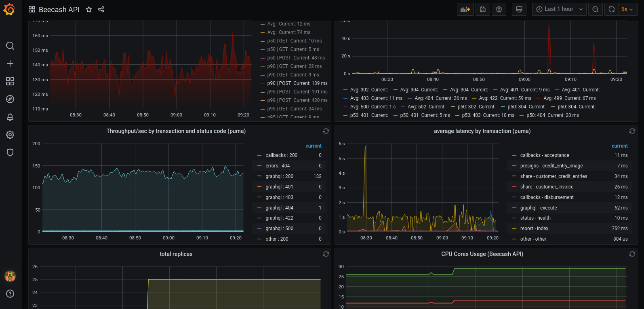This screenshot has height=309, width=644.
Task: Open Throughput/sec panel title menu
Action: [176, 131]
